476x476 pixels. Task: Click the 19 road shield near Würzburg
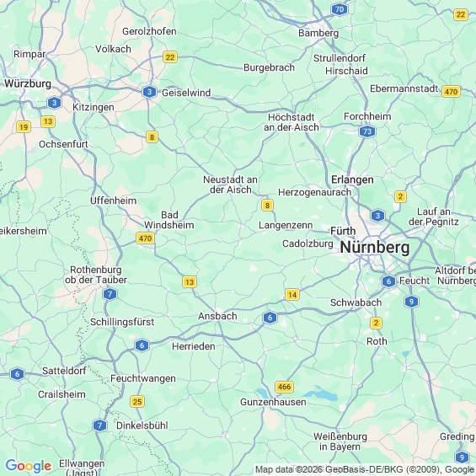(x=24, y=127)
